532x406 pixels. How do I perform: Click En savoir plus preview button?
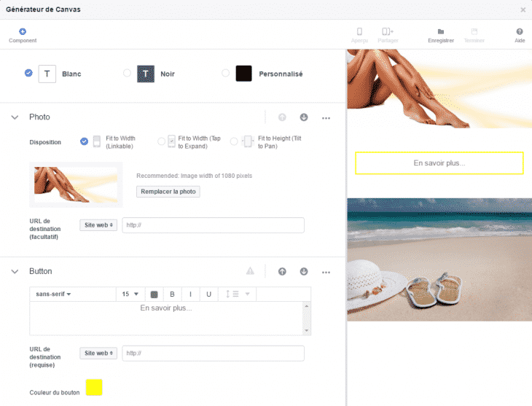439,163
